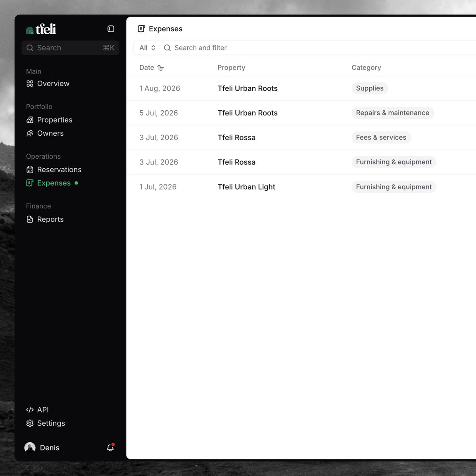Click the API code brackets icon
The width and height of the screenshot is (476, 476).
click(30, 410)
